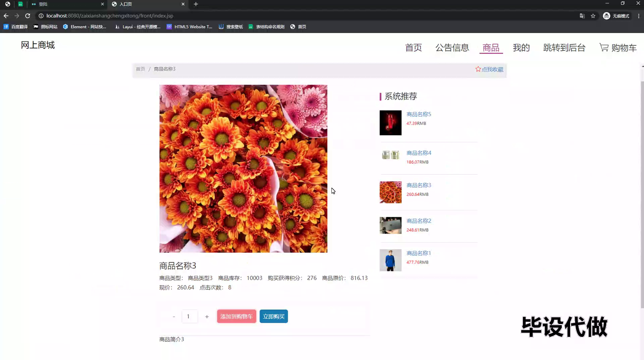Click the flowers thumbnail for 商品名称3
Screen dimensions: 644x360
390,192
